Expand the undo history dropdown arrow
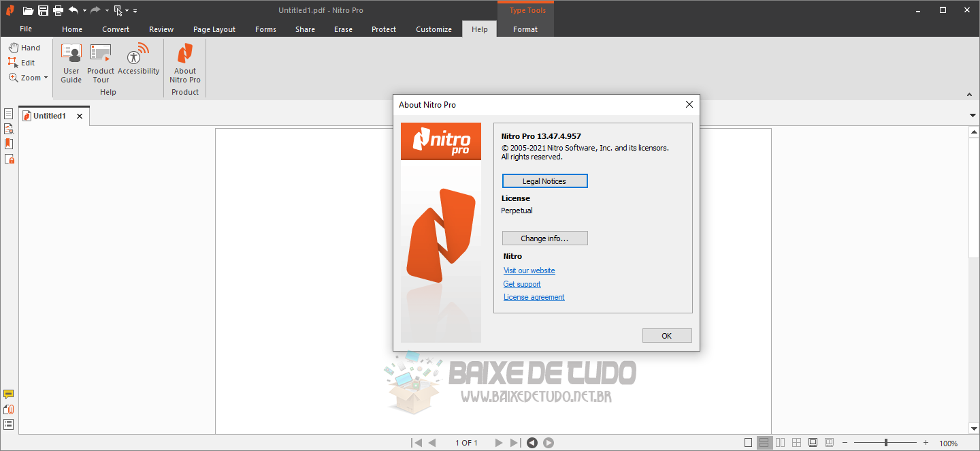The width and height of the screenshot is (980, 451). point(84,11)
